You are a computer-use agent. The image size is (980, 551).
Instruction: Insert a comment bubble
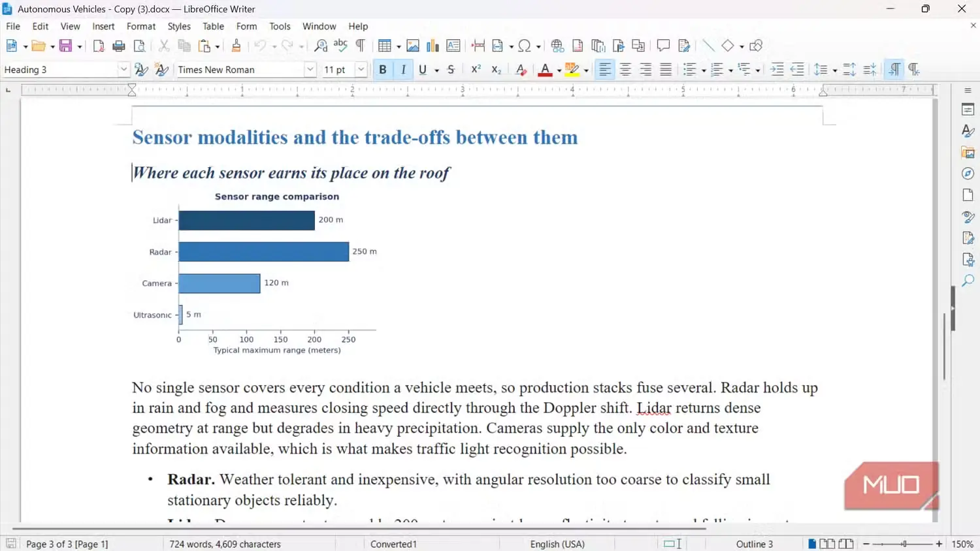pyautogui.click(x=663, y=46)
